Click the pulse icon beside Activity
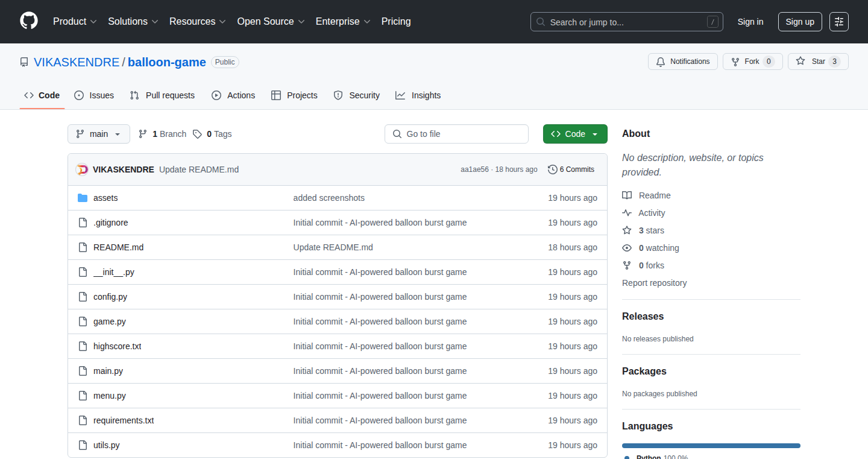Image resolution: width=868 pixels, height=459 pixels. (x=627, y=213)
